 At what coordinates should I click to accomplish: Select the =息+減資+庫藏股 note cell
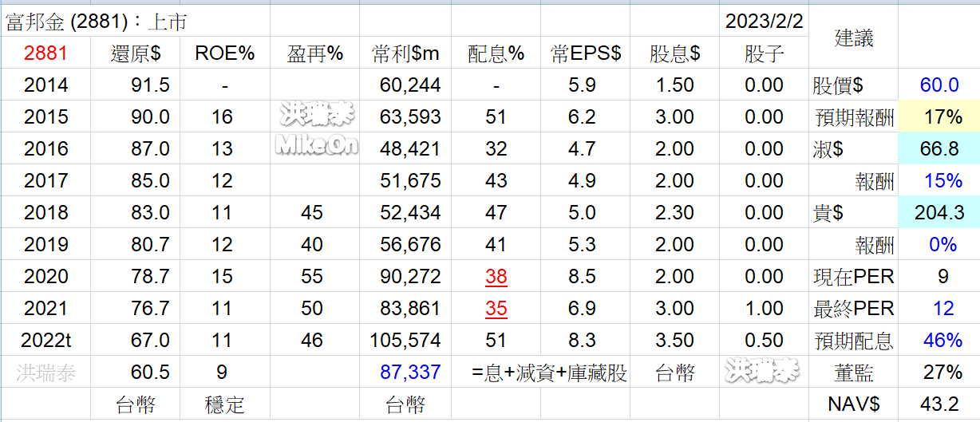click(549, 373)
